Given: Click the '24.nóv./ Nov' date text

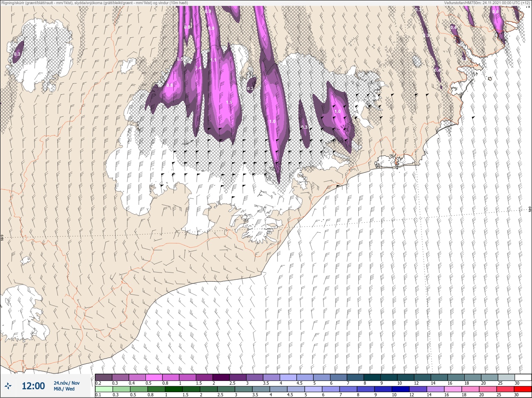Looking at the screenshot, I should coord(66,383).
